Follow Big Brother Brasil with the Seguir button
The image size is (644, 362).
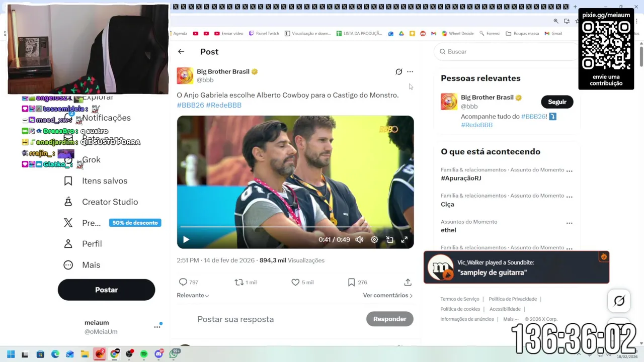557,102
